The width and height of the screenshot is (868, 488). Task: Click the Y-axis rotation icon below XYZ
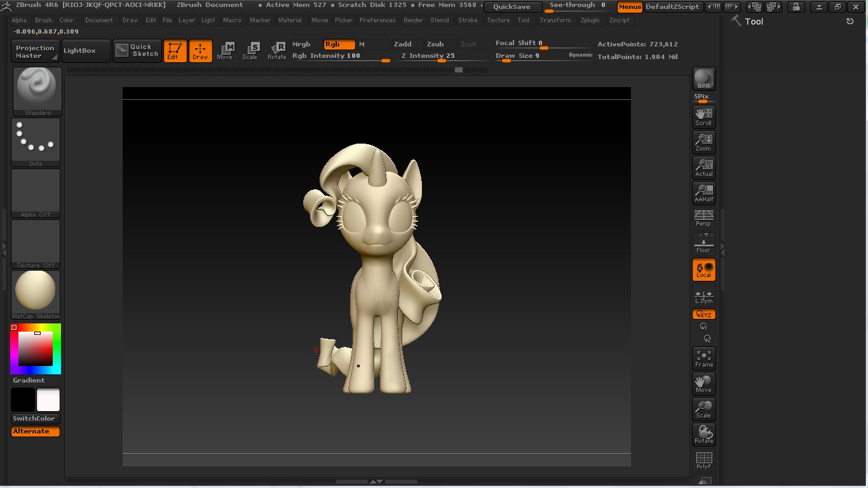click(703, 327)
